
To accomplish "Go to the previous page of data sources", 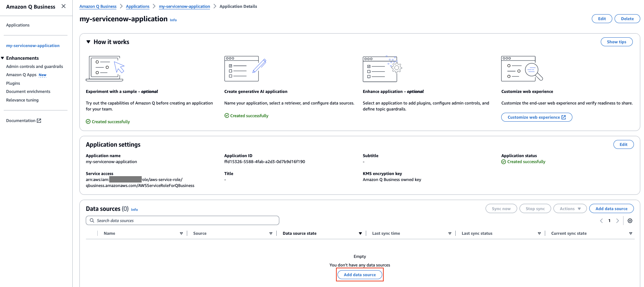I will click(x=601, y=221).
